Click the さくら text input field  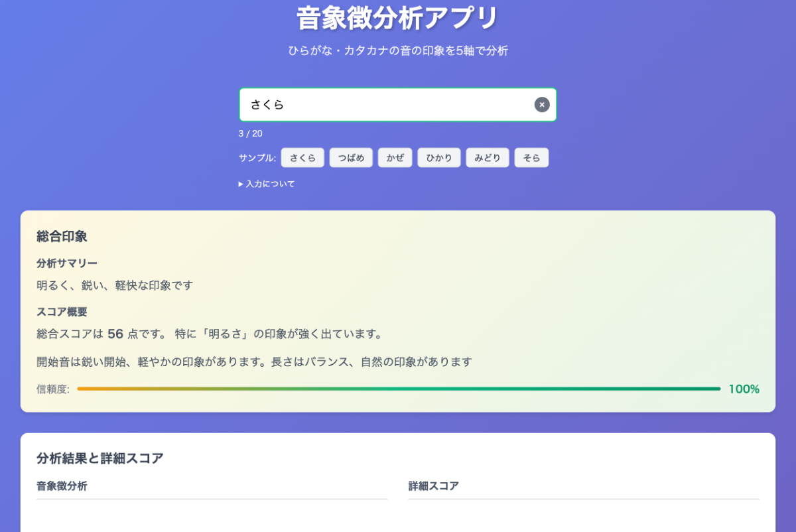click(x=385, y=105)
